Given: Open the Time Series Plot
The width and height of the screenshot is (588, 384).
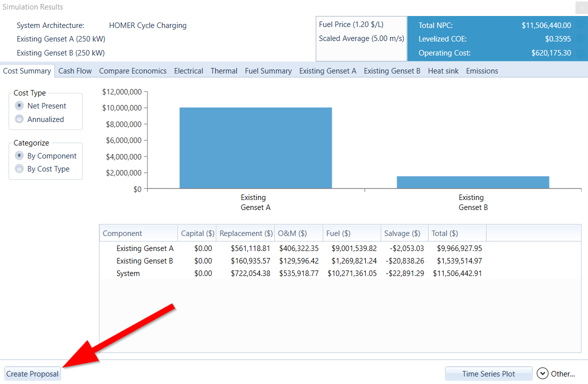Looking at the screenshot, I should tap(488, 373).
